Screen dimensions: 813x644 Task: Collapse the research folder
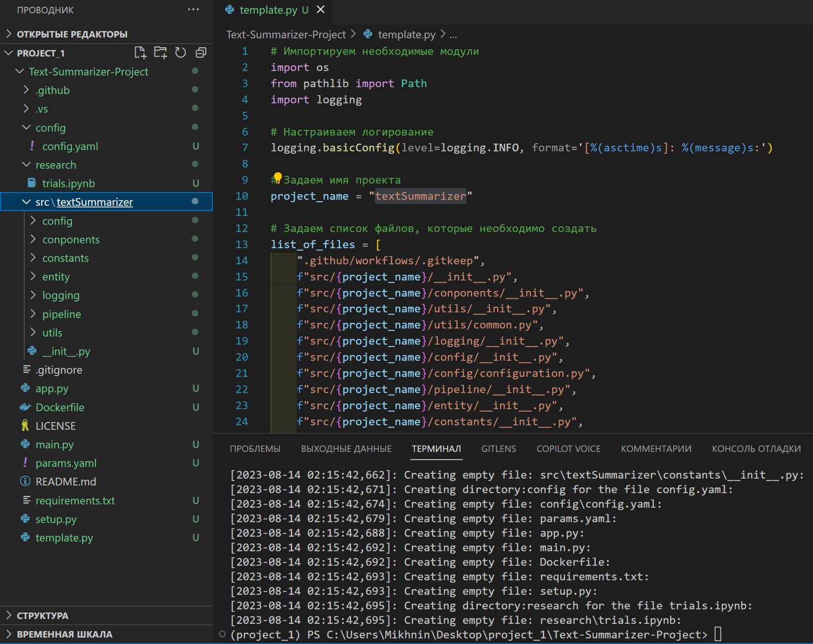pos(55,165)
